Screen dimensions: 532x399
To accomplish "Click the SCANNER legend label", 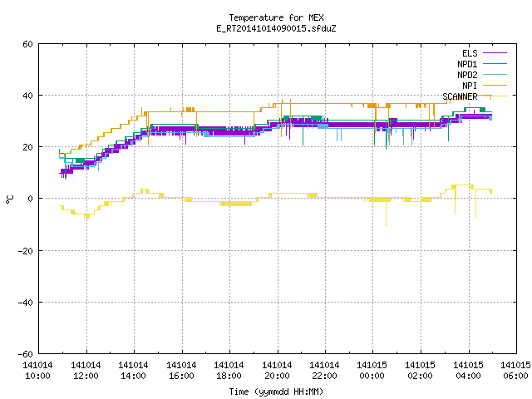I will coord(460,96).
